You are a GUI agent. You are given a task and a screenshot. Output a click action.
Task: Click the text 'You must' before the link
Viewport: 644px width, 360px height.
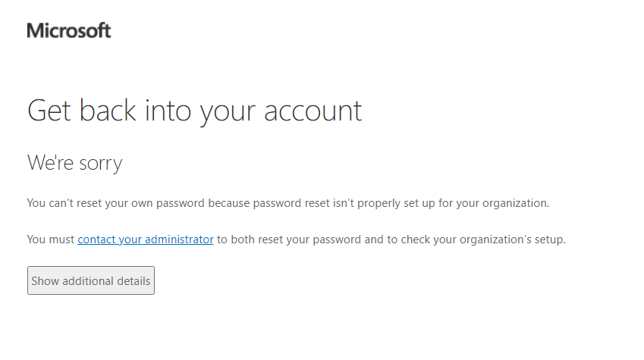pyautogui.click(x=51, y=239)
